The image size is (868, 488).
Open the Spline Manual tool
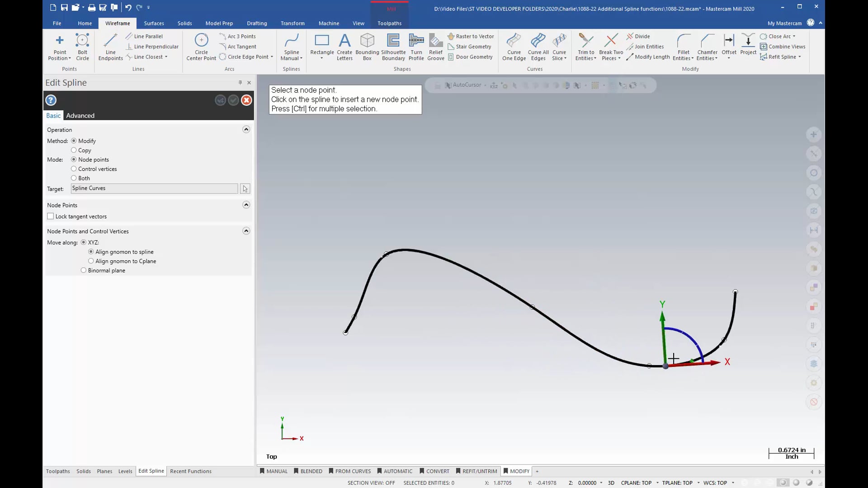292,47
